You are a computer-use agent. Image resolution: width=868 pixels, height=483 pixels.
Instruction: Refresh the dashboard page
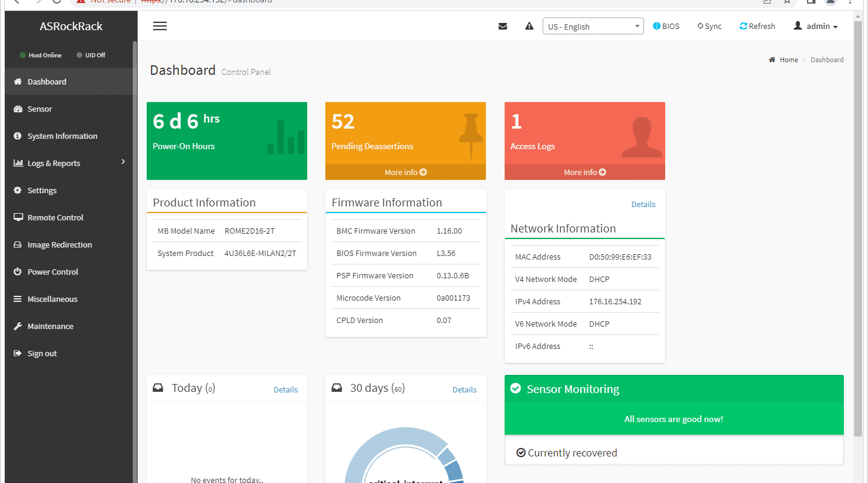coord(758,26)
